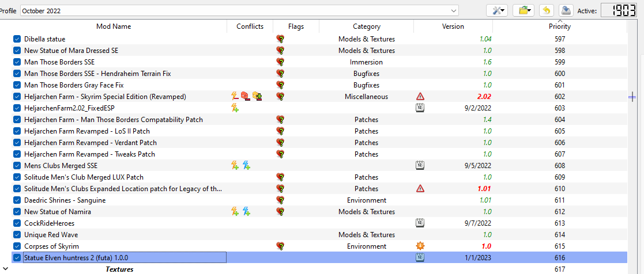Click mixed archive conflict icon on Heljarchen Farm Revamped
This screenshot has height=274, width=644.
258,96
